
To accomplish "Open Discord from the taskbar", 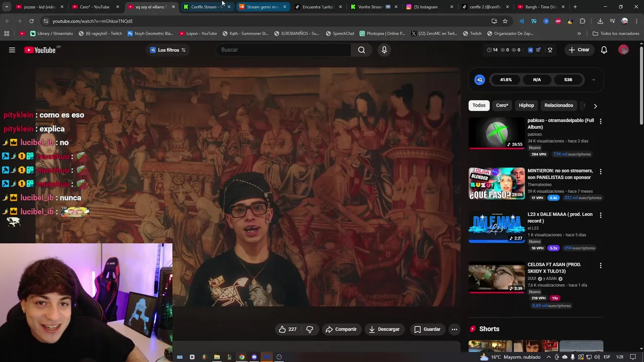I will [x=254, y=357].
